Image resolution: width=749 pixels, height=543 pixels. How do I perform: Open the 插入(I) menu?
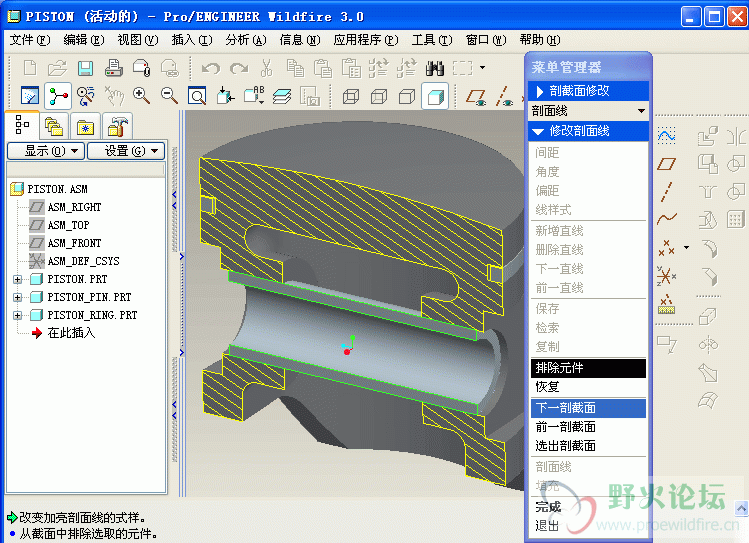click(x=192, y=40)
